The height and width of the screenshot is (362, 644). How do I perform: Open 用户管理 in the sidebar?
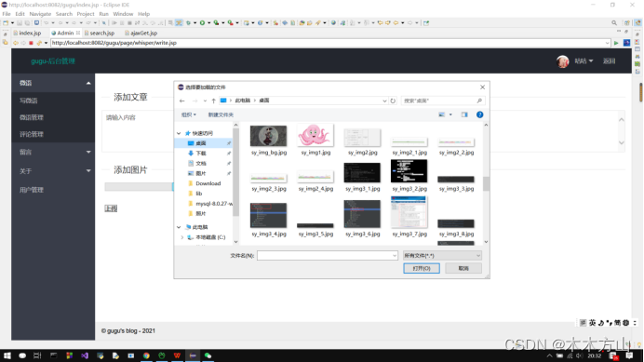pyautogui.click(x=32, y=190)
